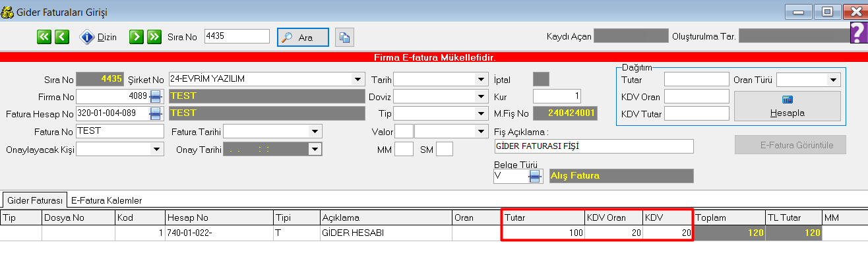
Task: Select the Tutar cell value 100
Action: tap(543, 233)
